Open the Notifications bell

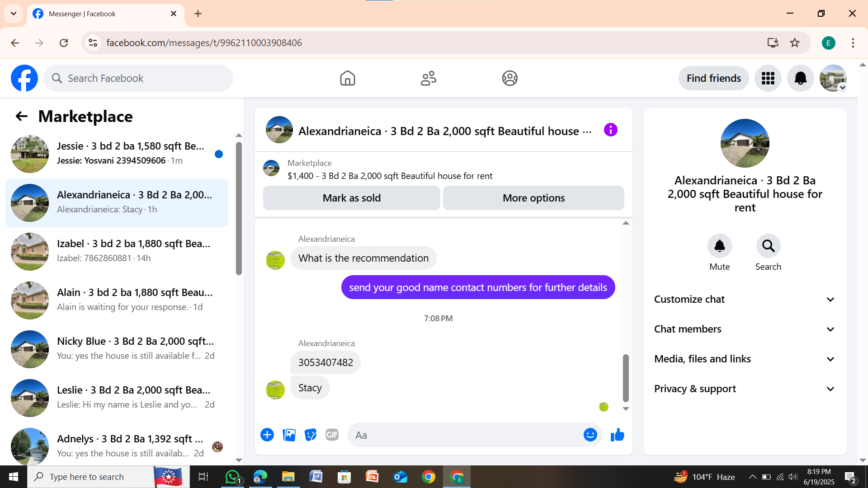tap(801, 78)
